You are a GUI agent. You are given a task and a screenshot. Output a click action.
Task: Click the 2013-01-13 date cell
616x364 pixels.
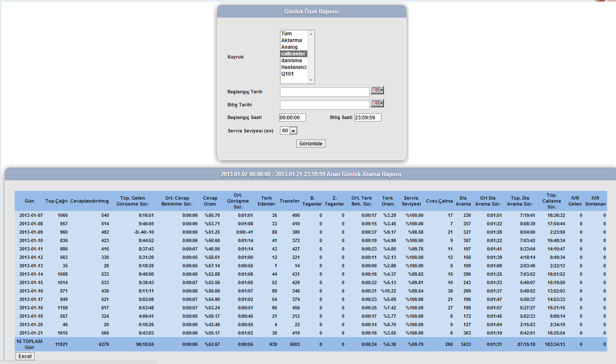(31, 266)
